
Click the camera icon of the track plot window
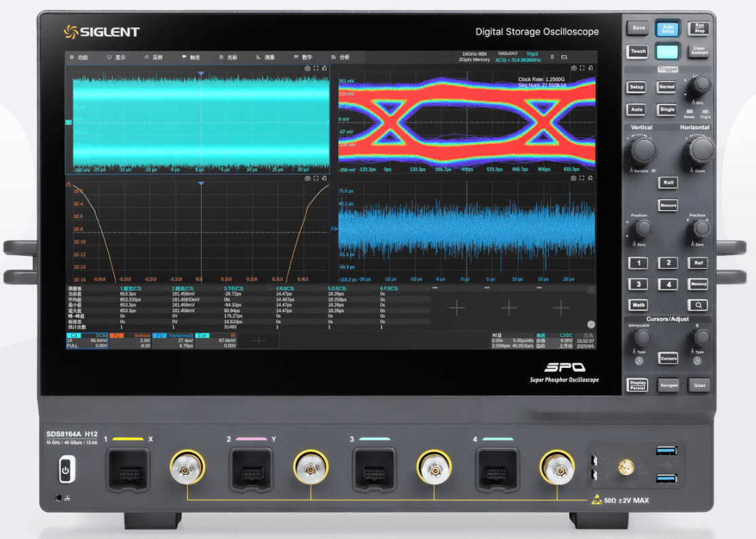[573, 178]
